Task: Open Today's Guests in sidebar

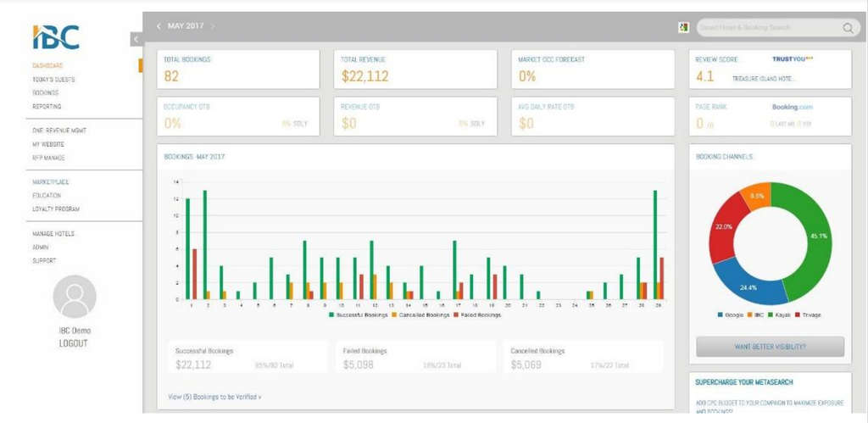Action: [x=53, y=79]
